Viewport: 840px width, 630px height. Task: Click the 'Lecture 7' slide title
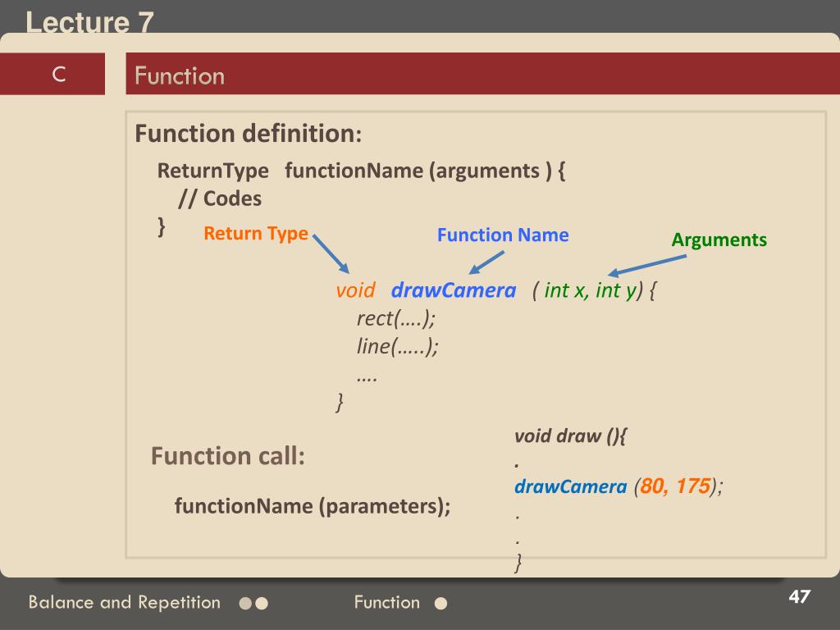coord(89,22)
